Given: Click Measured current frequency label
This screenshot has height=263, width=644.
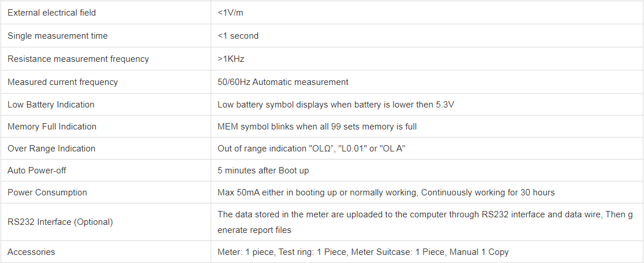Looking at the screenshot, I should (62, 82).
